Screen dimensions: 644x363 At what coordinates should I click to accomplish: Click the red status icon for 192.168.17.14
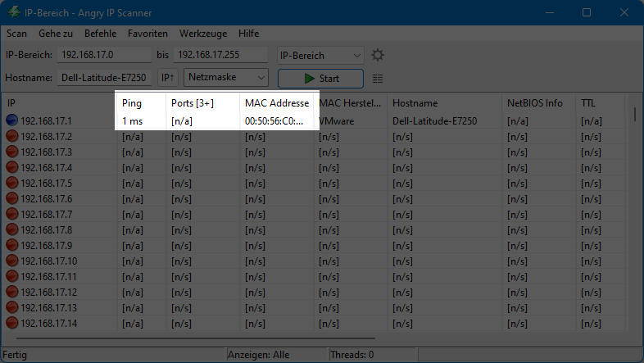point(12,324)
